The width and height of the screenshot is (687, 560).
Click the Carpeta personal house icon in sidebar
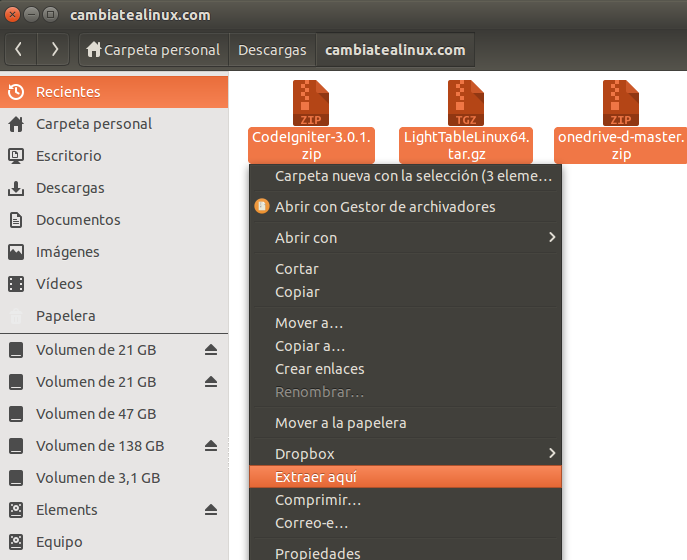tap(16, 124)
